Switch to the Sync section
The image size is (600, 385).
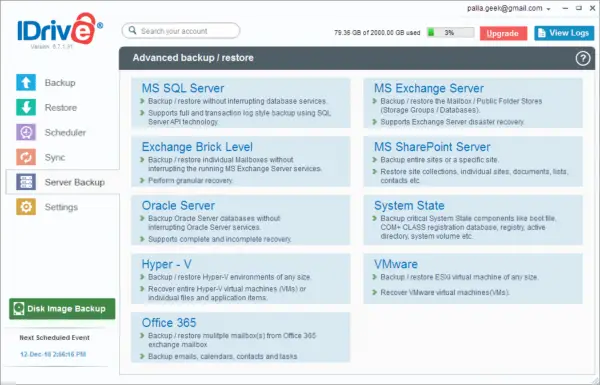click(55, 157)
